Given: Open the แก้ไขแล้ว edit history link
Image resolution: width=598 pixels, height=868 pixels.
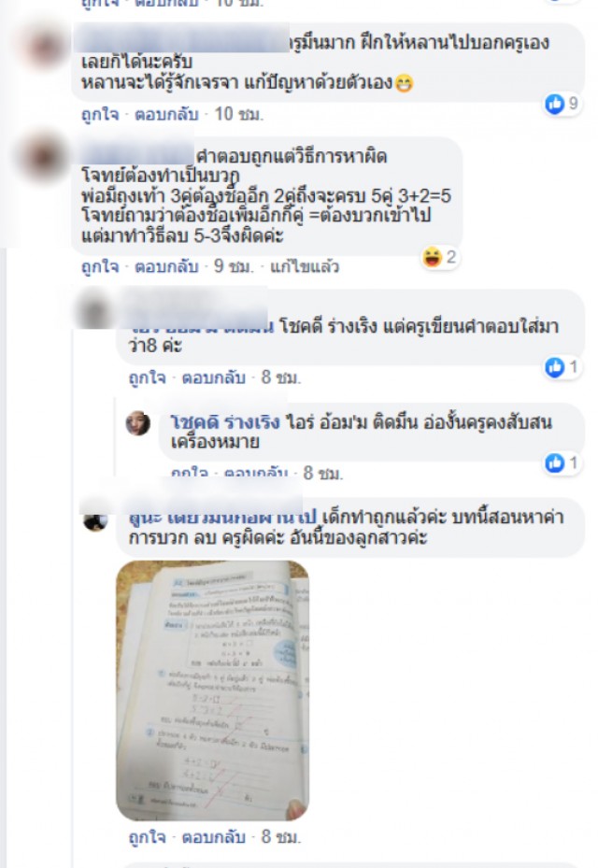Looking at the screenshot, I should point(305,267).
